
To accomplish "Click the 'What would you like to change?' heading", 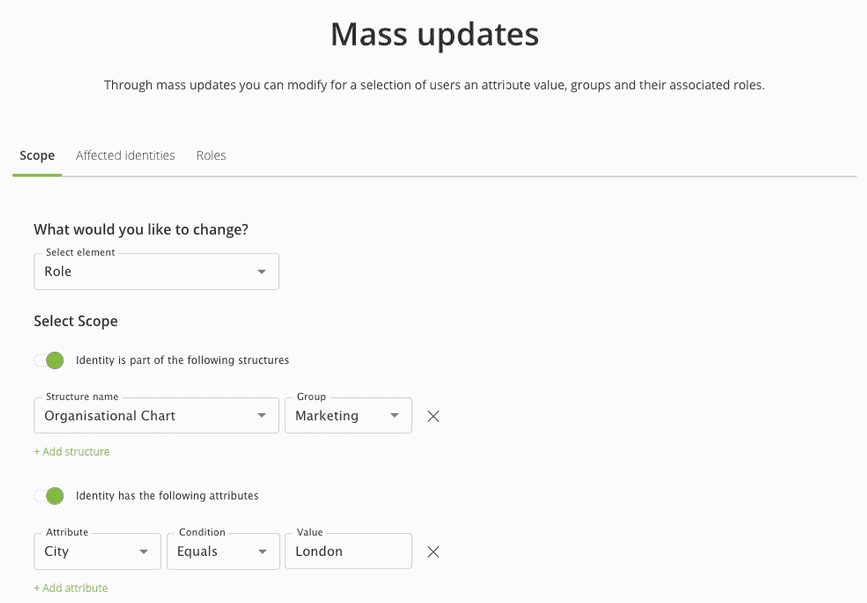I will (141, 230).
